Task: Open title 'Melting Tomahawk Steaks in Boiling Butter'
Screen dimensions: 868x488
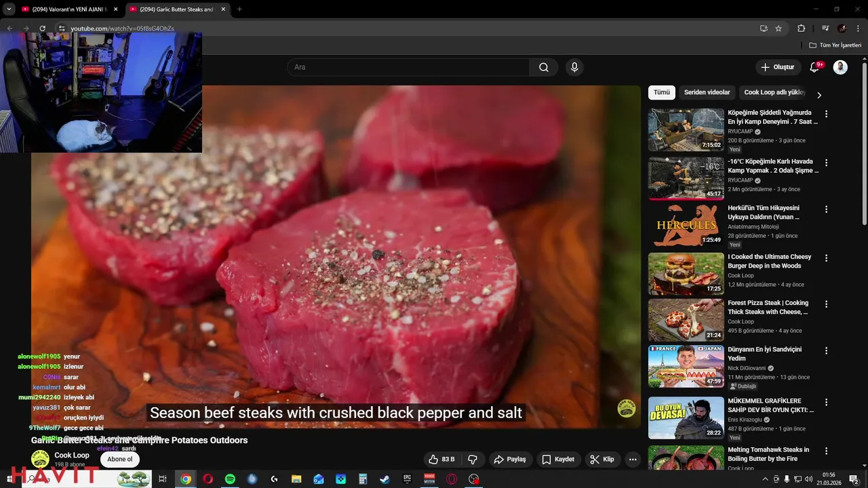Action: pyautogui.click(x=768, y=454)
